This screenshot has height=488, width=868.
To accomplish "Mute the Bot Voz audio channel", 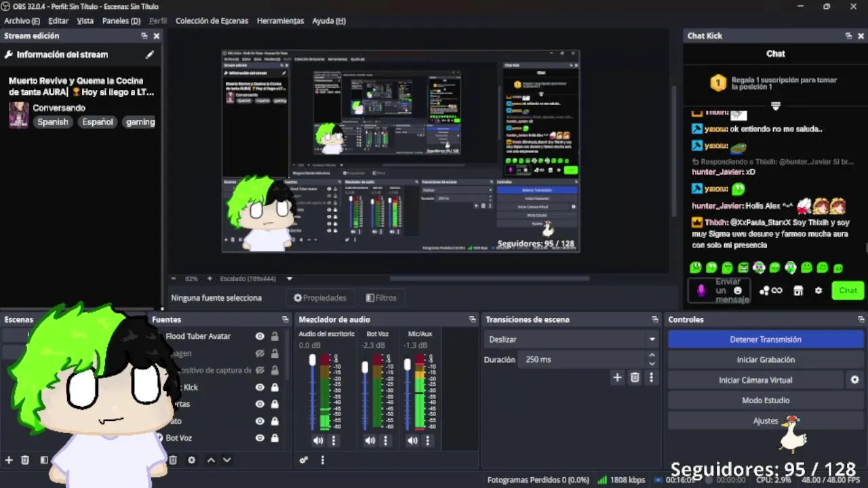I will [x=370, y=441].
